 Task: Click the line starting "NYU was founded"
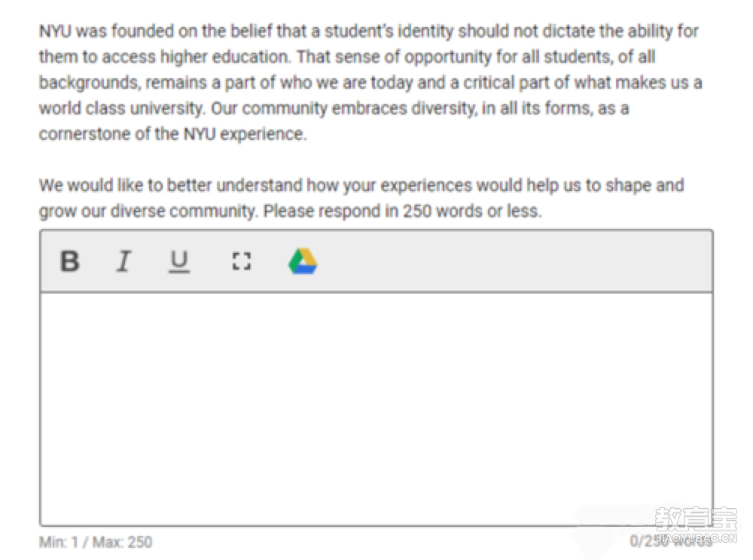point(369,31)
